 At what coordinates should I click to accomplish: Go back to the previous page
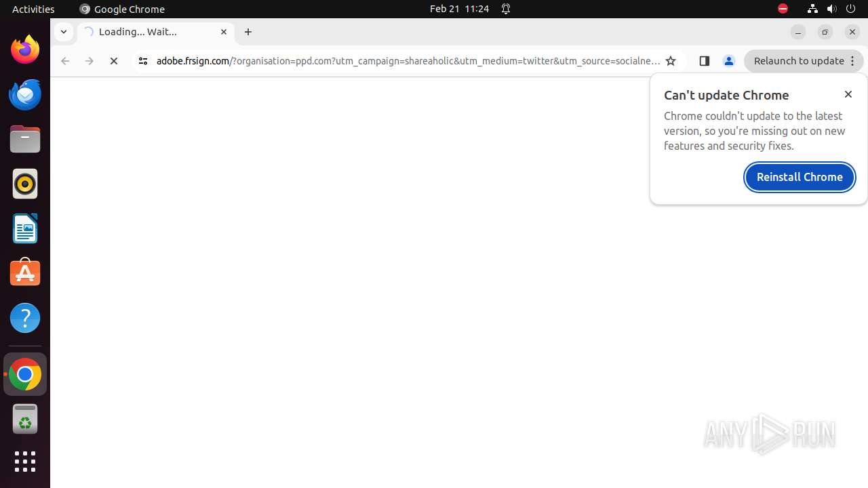(65, 61)
